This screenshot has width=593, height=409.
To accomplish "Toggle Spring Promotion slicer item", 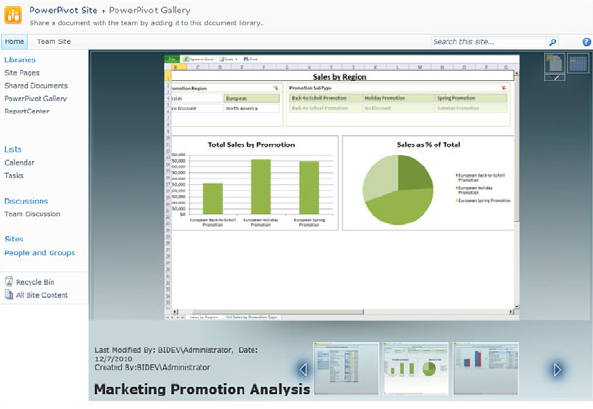I will tap(471, 98).
